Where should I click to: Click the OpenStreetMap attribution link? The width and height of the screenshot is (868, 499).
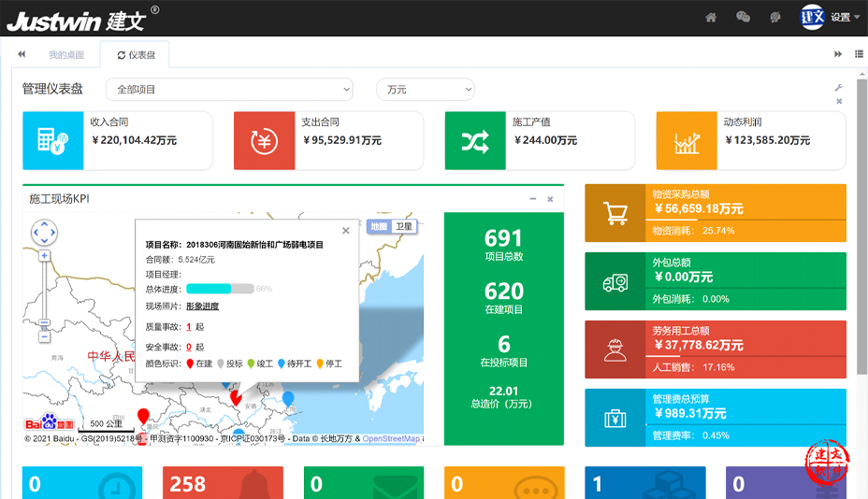(x=390, y=438)
